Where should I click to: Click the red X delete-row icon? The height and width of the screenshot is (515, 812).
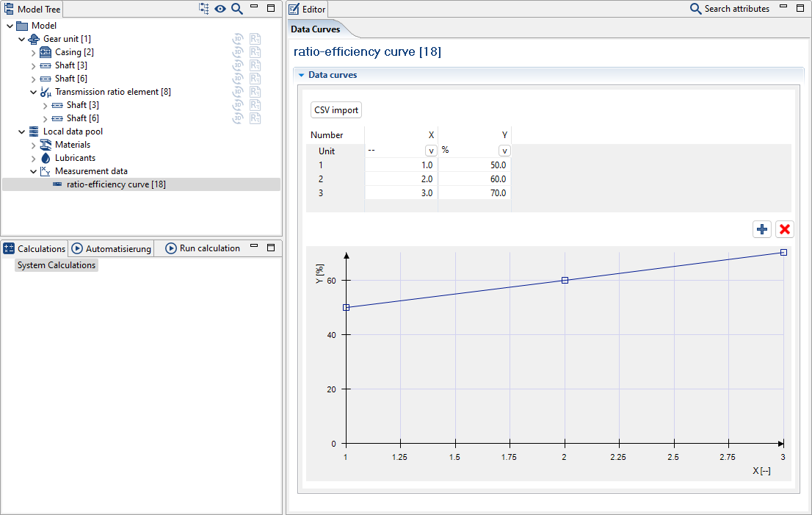tap(784, 229)
